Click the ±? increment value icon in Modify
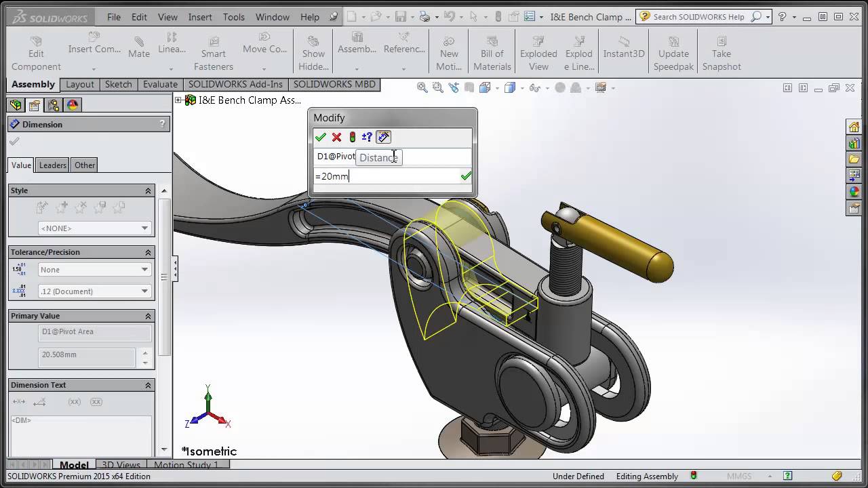The width and height of the screenshot is (868, 488). pyautogui.click(x=367, y=137)
